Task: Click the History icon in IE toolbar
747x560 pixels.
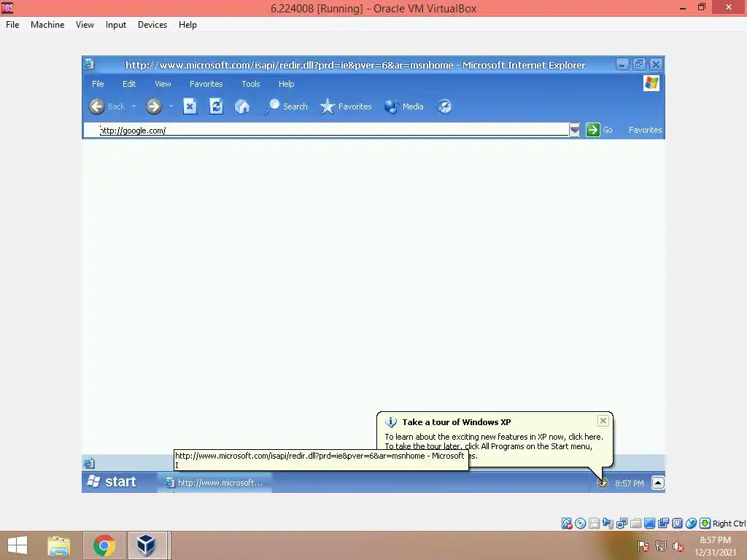Action: pos(444,106)
